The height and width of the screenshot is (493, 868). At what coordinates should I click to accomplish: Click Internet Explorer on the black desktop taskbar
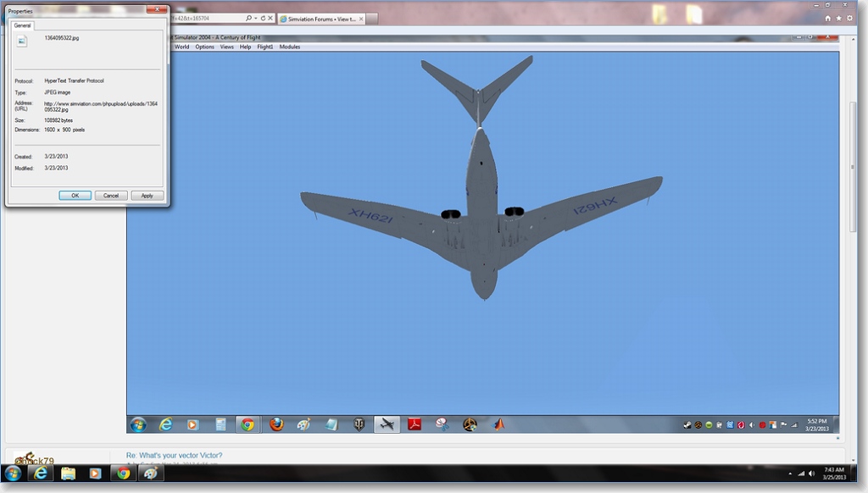41,474
